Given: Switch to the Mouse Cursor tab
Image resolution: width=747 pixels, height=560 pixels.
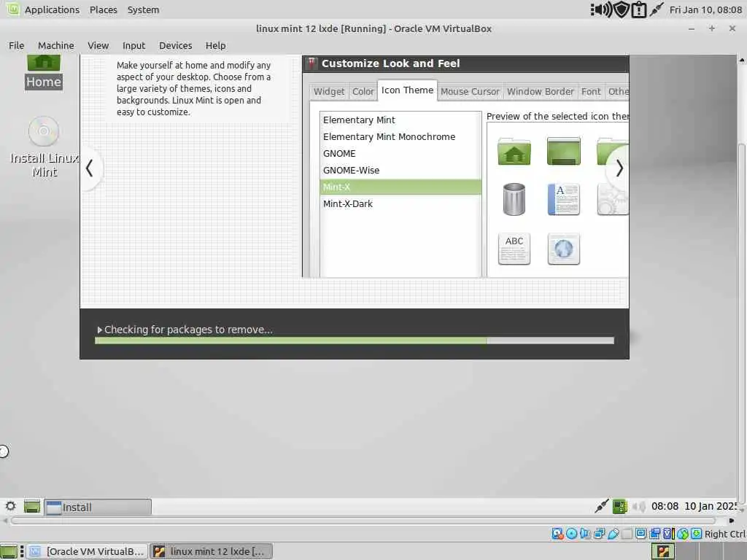Looking at the screenshot, I should tap(470, 91).
